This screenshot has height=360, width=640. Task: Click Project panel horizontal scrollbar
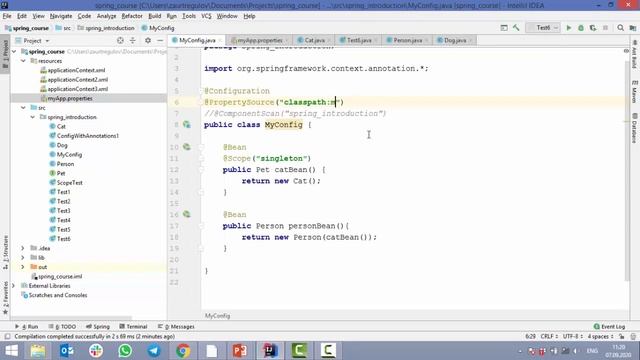point(71,318)
